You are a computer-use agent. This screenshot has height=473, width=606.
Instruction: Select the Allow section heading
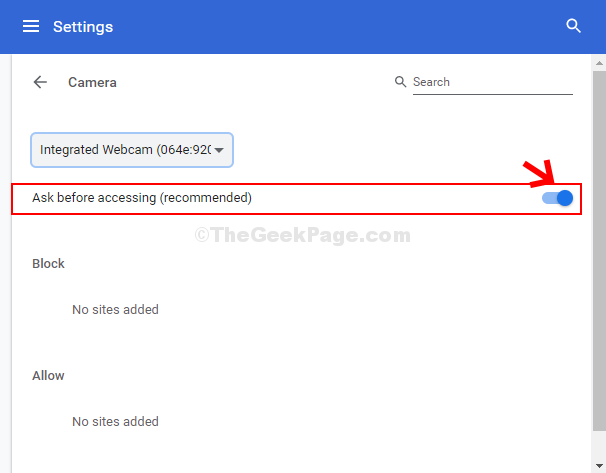tap(48, 376)
